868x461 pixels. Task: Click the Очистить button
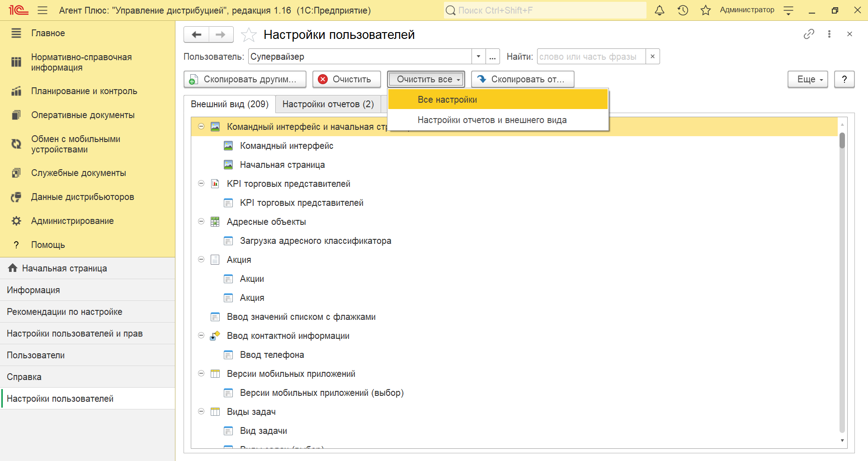click(x=346, y=79)
